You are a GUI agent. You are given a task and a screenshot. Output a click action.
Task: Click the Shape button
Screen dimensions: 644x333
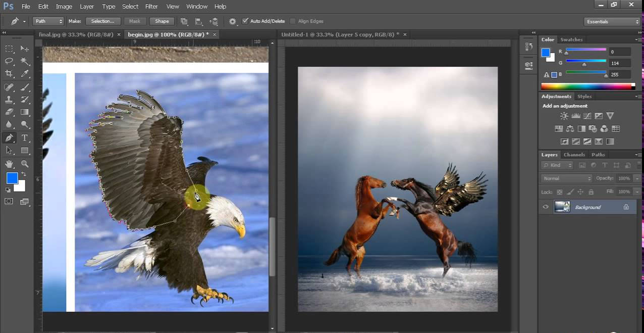(162, 21)
